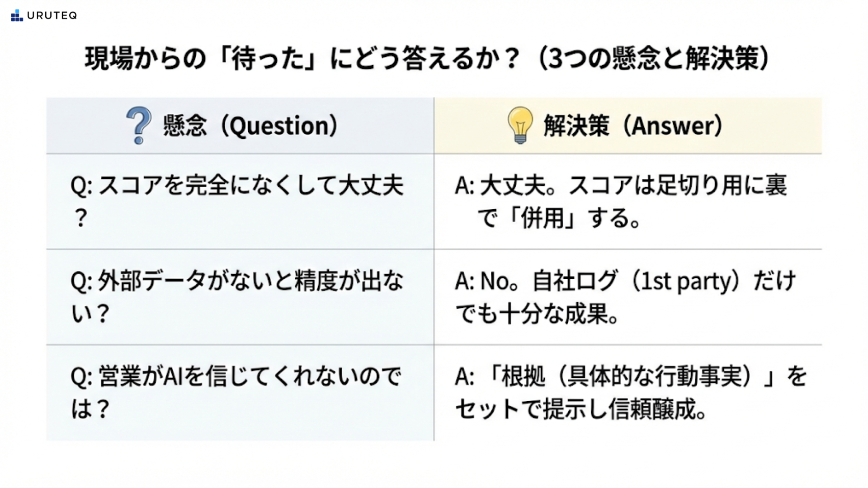Select the 懸念（Question） column header text

[x=250, y=126]
